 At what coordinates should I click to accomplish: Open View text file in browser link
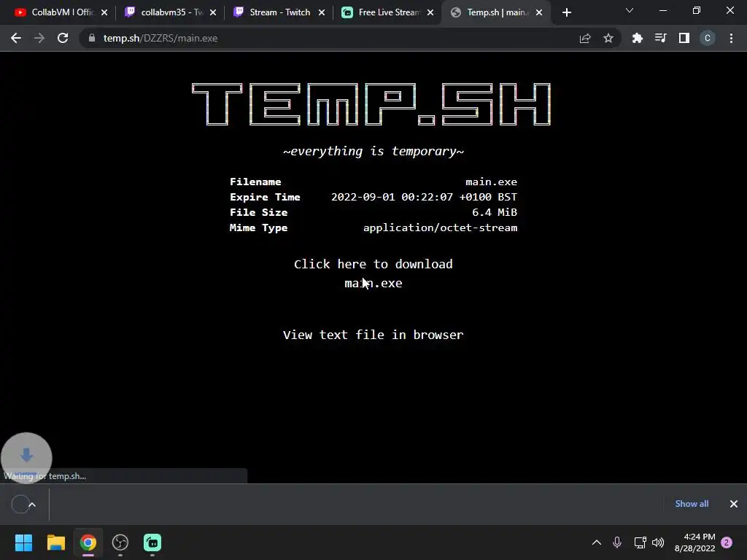point(373,335)
